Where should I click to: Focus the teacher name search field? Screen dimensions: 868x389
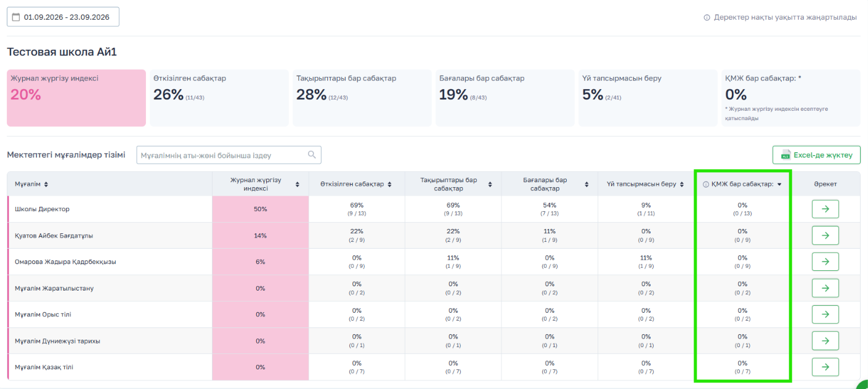[x=229, y=155]
